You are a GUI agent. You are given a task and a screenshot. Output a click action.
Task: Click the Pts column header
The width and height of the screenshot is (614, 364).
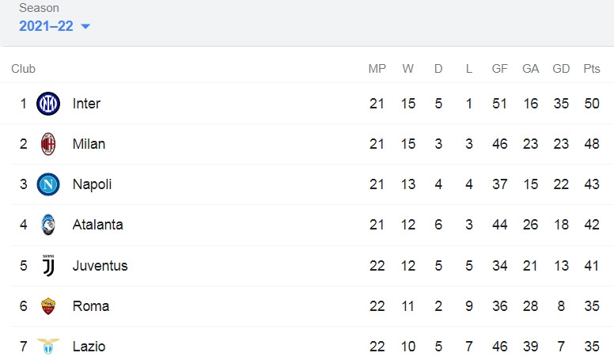[592, 69]
